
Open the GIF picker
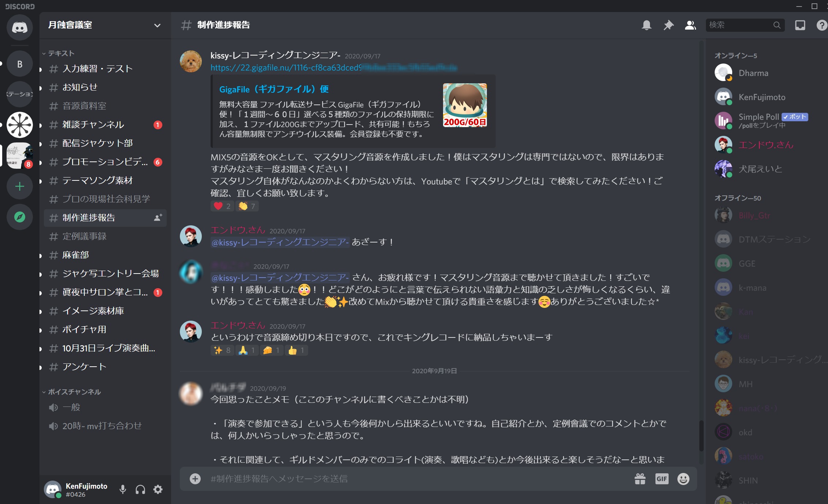[x=662, y=478]
